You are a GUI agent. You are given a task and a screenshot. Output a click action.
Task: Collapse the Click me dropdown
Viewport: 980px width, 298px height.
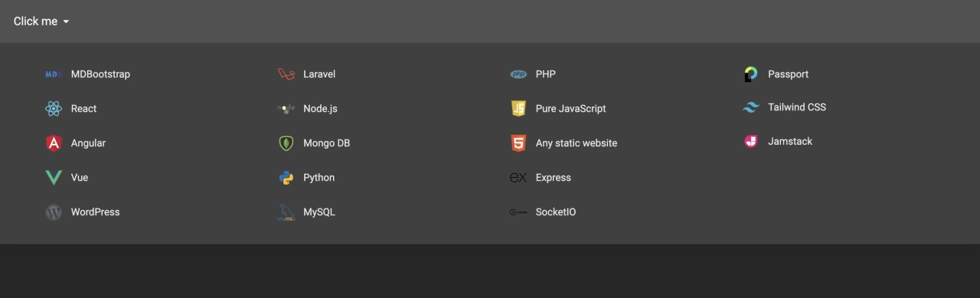[x=41, y=21]
